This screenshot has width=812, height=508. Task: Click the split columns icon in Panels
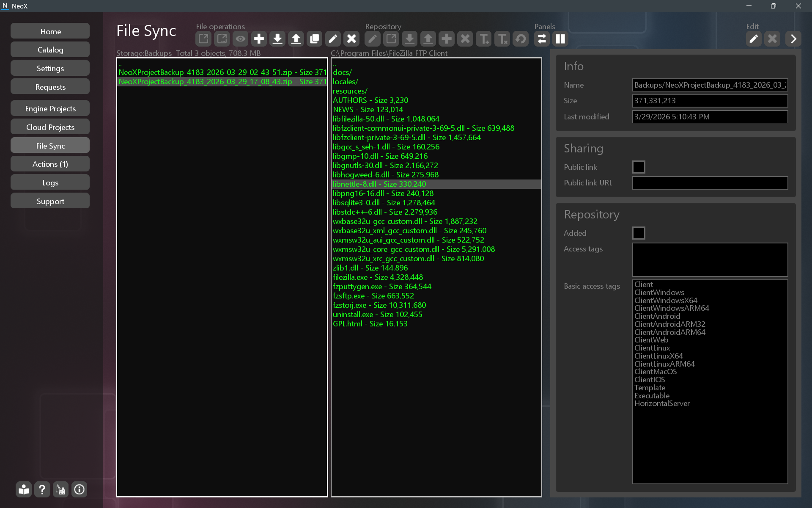coord(560,39)
